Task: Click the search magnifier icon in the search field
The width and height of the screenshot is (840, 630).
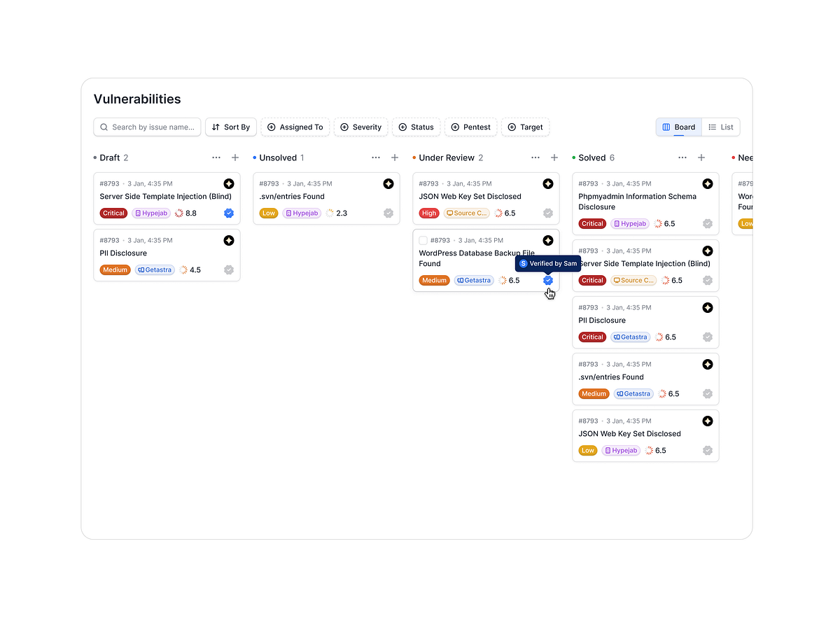Action: [104, 127]
